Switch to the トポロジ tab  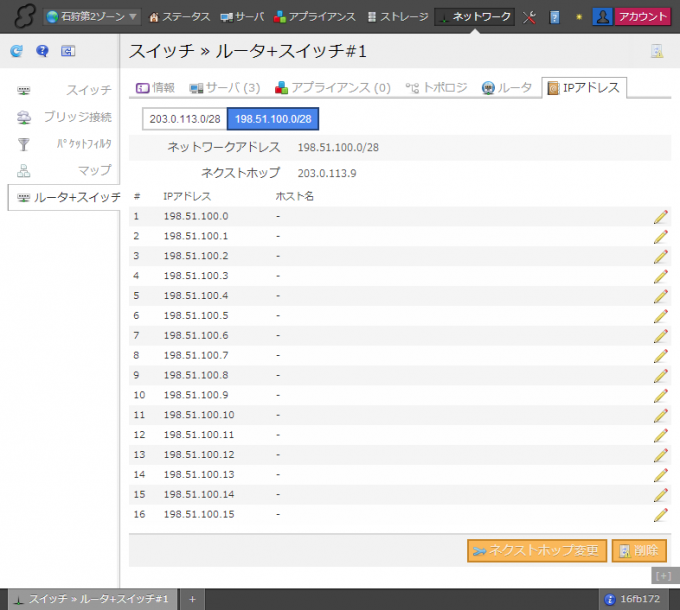[436, 88]
